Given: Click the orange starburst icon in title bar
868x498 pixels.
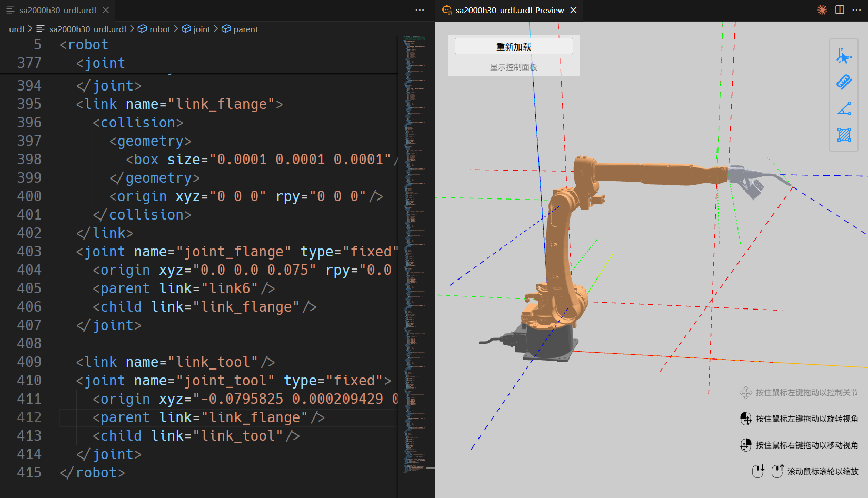Looking at the screenshot, I should 822,10.
